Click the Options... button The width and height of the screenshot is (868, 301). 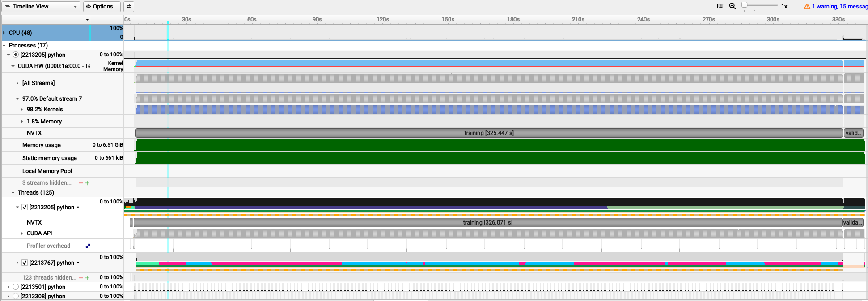[102, 7]
